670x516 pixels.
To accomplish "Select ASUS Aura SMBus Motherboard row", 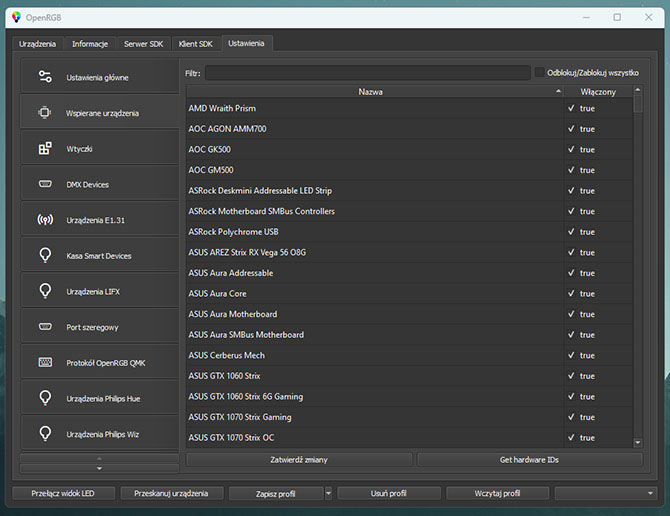I will (x=409, y=334).
